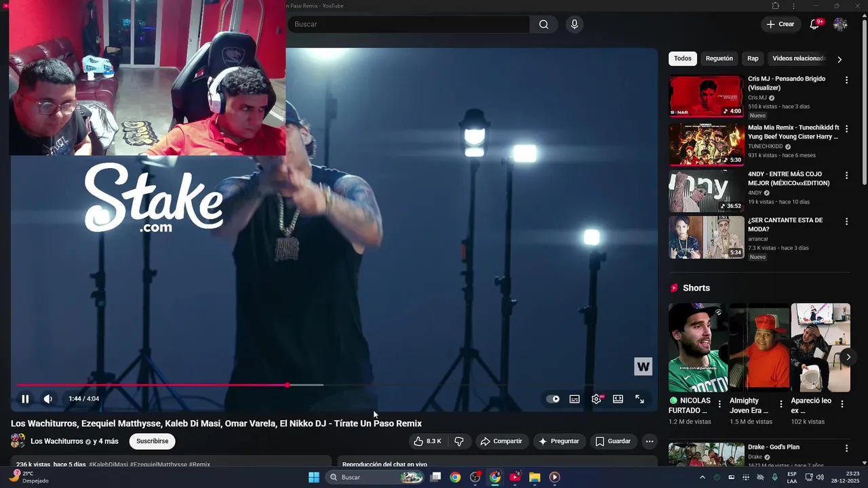Screen dimensions: 868x488
Task: Click the YouTube search field
Action: [409, 24]
